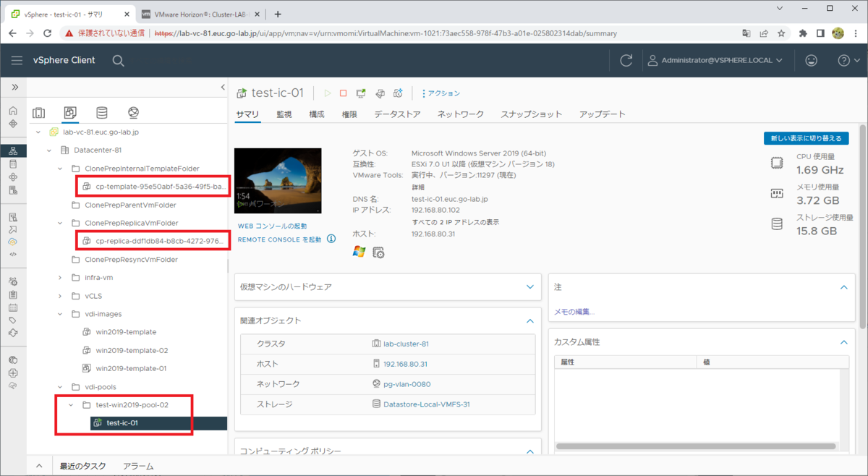Image resolution: width=868 pixels, height=476 pixels.
Task: Click Datastore-Local-VMFS-31 link
Action: (426, 404)
